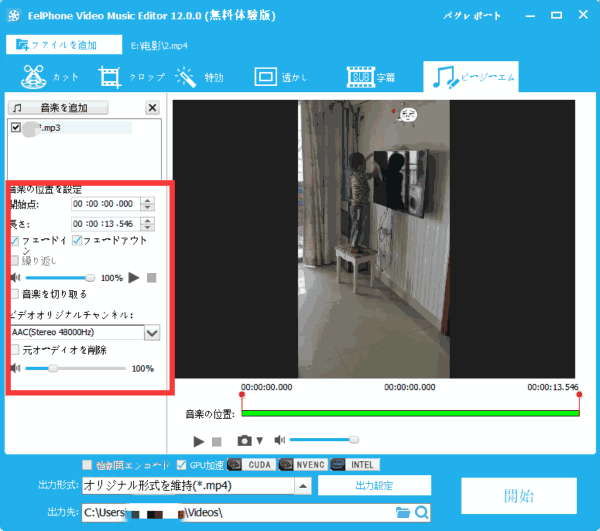Viewport: 600px width, 531px height.
Task: Click the green music position bar
Action: [x=411, y=413]
